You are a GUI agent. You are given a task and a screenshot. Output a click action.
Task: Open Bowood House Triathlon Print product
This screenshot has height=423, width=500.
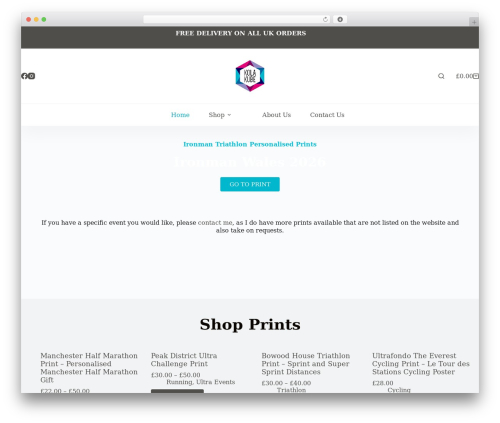pyautogui.click(x=306, y=364)
